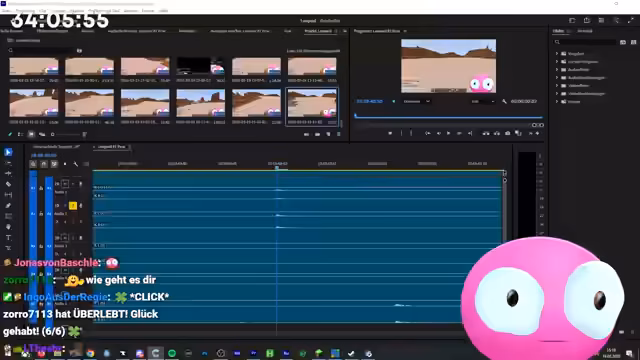The image size is (640, 360).
Task: Open playback resolution dropdown in Program monitor
Action: [x=482, y=101]
